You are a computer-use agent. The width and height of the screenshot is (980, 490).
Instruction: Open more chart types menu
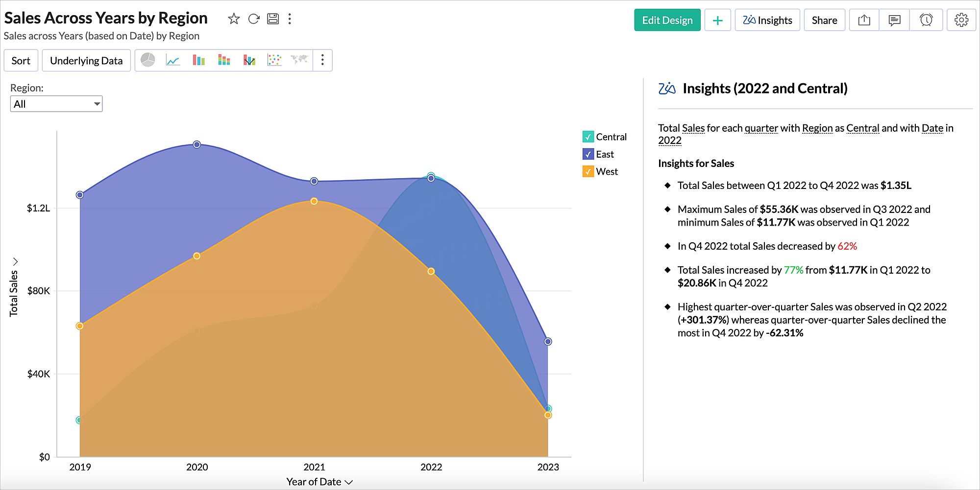[x=322, y=60]
